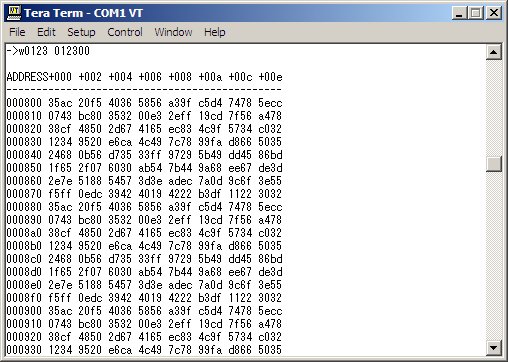Image resolution: width=508 pixels, height=362 pixels.
Task: Click address 000820
Action: [x=24, y=129]
